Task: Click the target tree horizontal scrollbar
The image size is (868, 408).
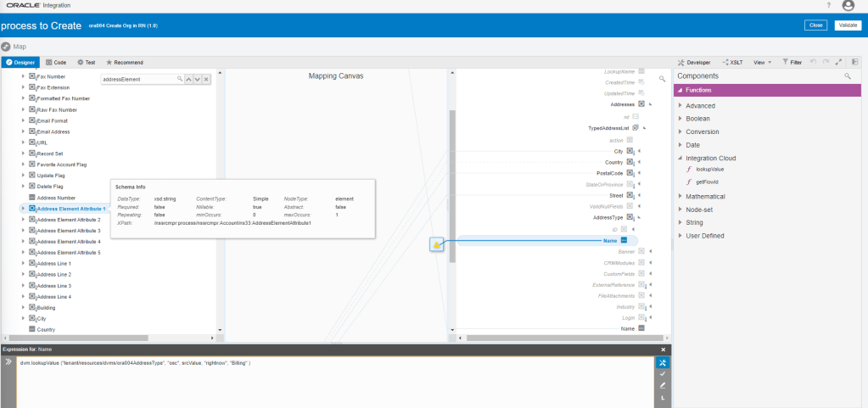Action: (560, 337)
